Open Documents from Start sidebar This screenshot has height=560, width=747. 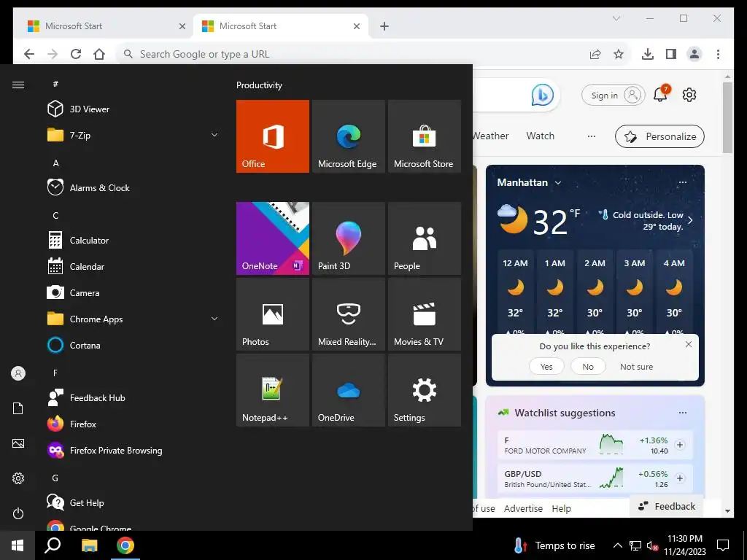18,408
